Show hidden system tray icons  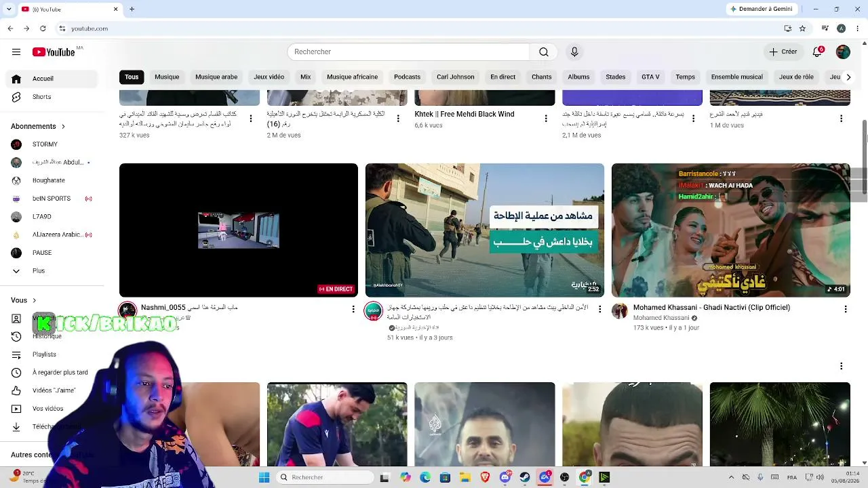(x=731, y=477)
